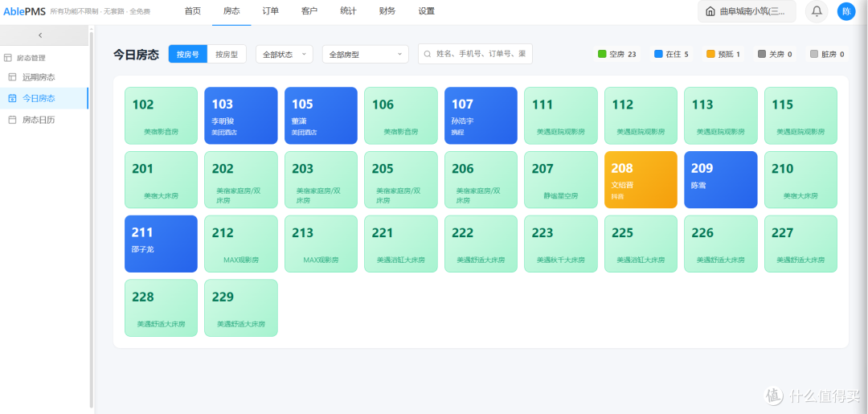Open room 106 card
This screenshot has width=868, height=414.
point(401,116)
